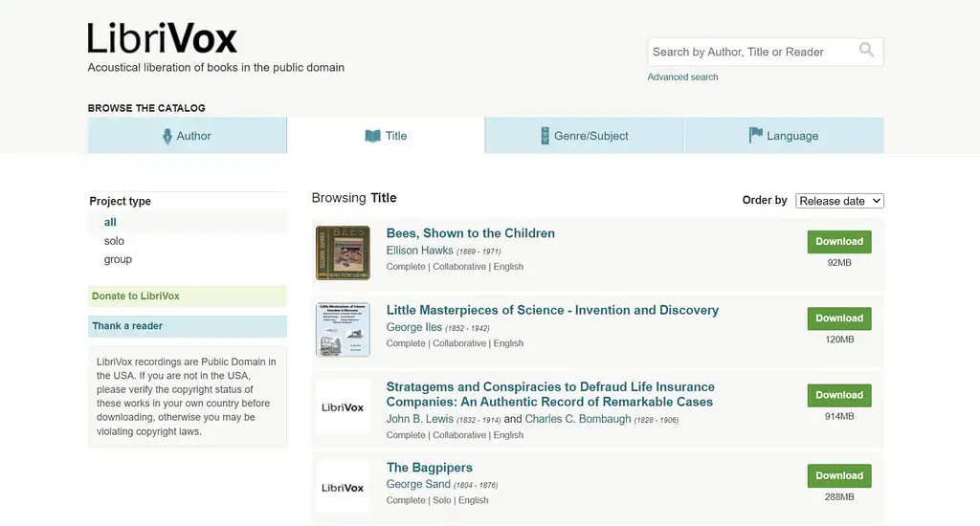The height and width of the screenshot is (526, 980).
Task: Download Bees, Shown to the Children
Action: (839, 242)
